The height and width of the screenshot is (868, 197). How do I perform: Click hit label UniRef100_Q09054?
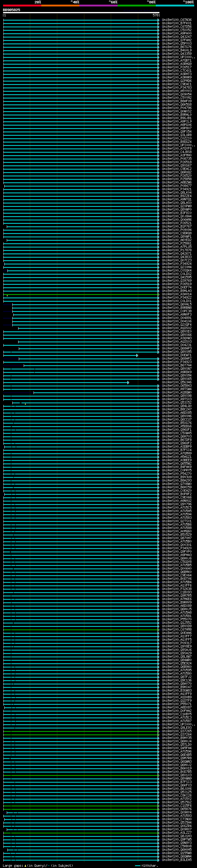(177, 94)
